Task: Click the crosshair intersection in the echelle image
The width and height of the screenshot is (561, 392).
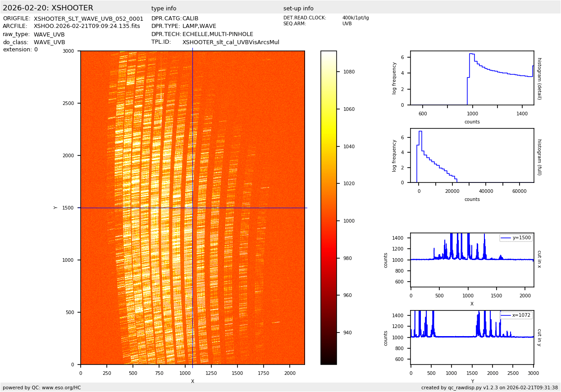Action: (192, 208)
